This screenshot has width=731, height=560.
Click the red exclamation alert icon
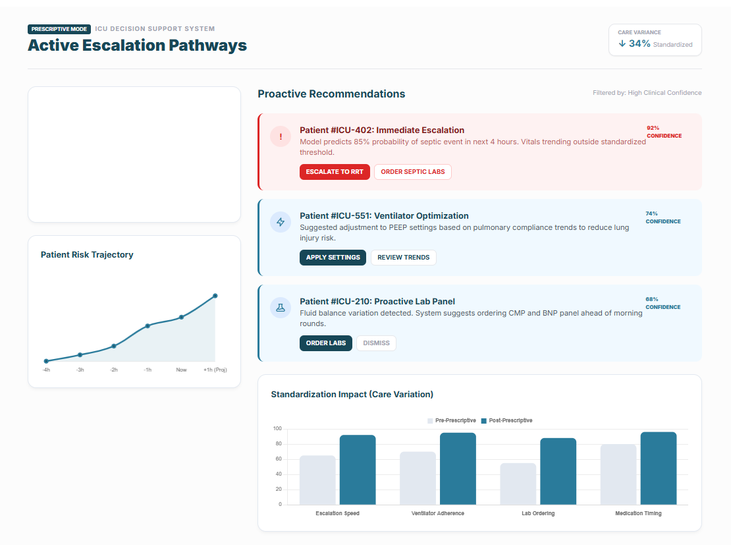(281, 136)
